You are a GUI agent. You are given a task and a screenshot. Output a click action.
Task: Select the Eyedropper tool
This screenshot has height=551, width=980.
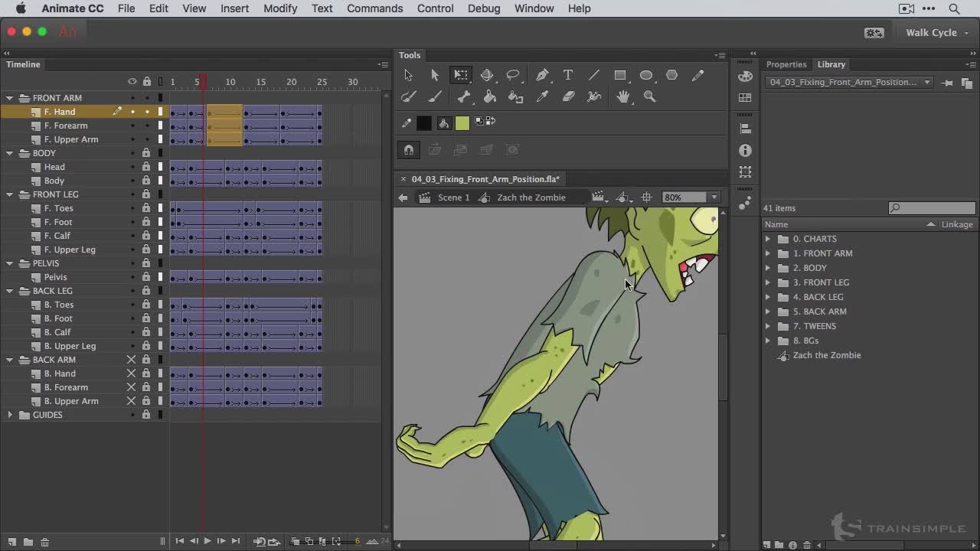coord(542,96)
